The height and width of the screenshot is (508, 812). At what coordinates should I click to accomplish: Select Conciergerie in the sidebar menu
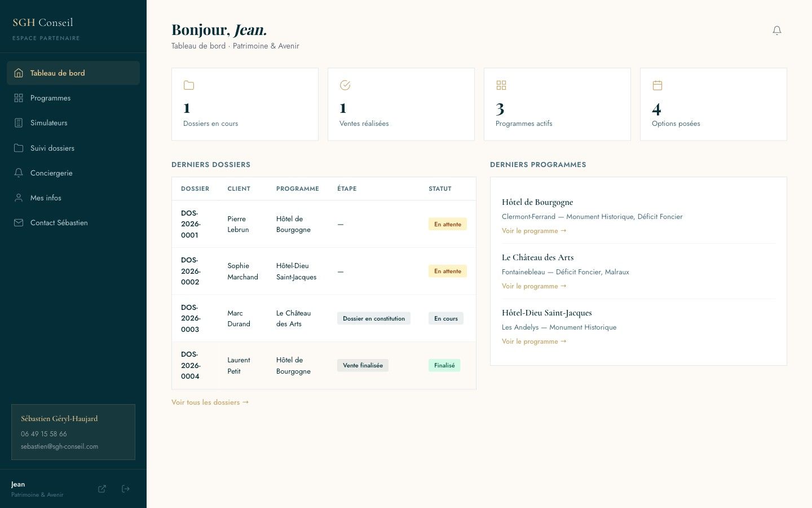[51, 173]
